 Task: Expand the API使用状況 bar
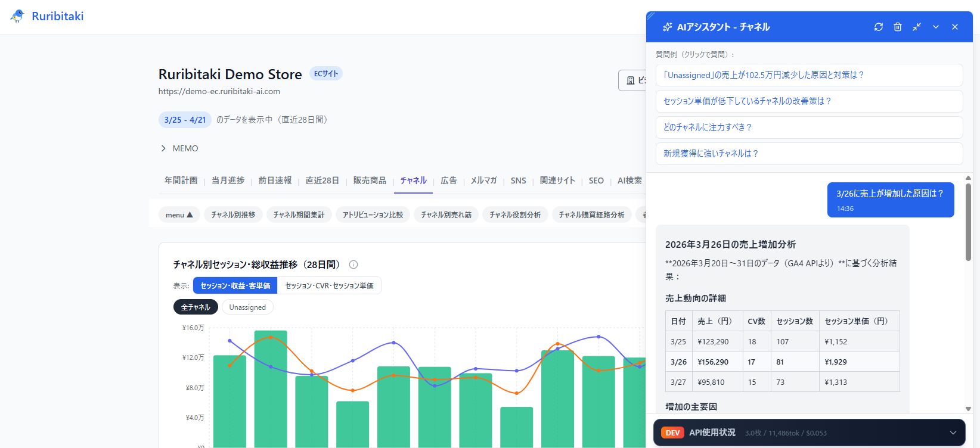[x=953, y=433]
